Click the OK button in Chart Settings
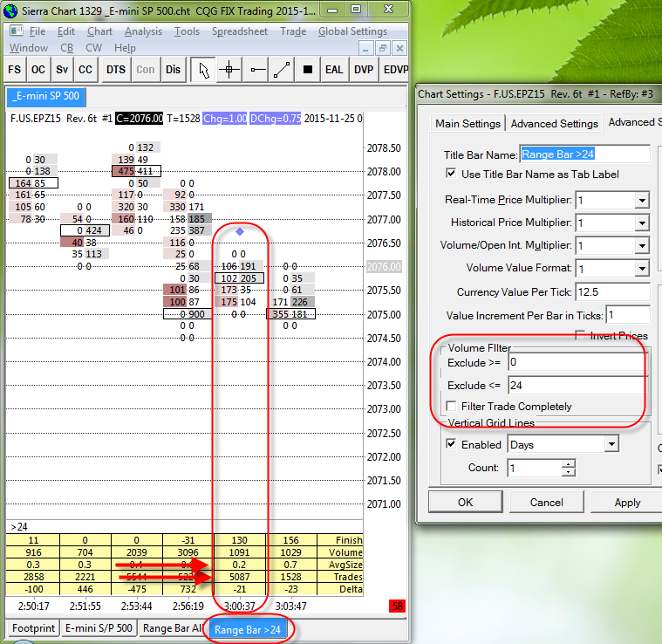 [x=465, y=503]
